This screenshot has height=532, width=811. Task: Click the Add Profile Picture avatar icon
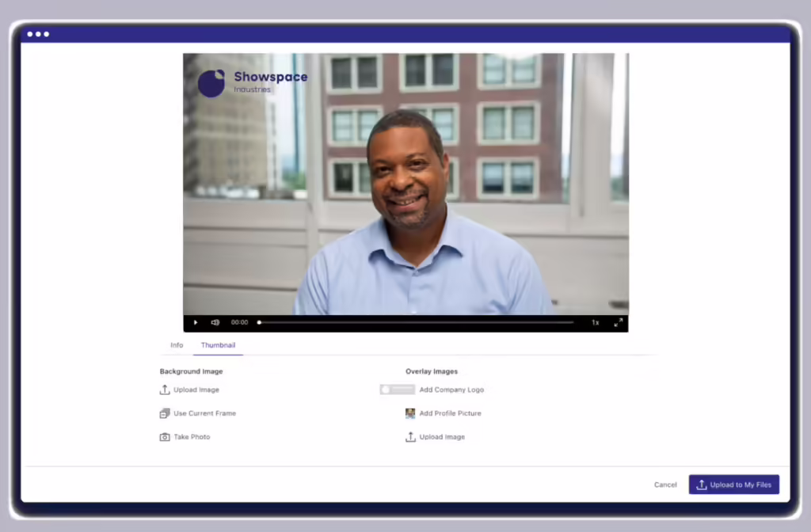410,413
